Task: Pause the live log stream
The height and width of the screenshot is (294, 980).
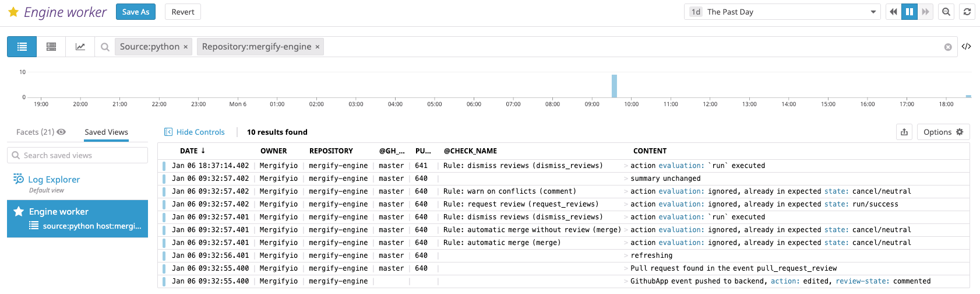Action: click(910, 12)
